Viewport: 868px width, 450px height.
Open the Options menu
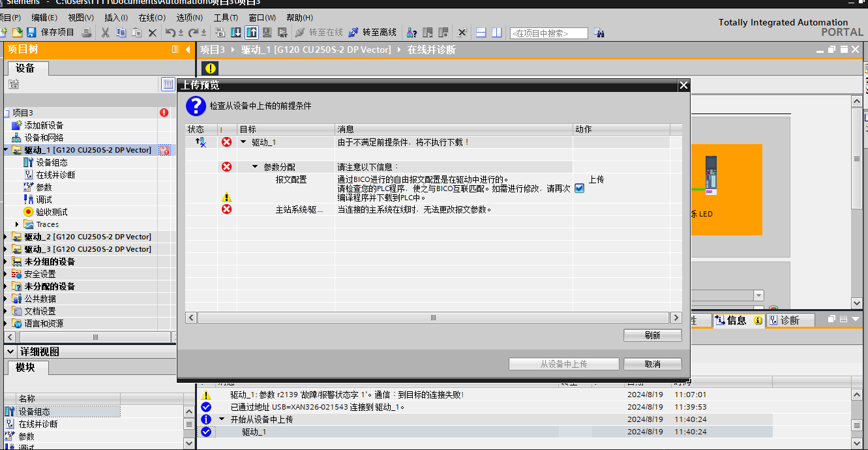pyautogui.click(x=189, y=18)
